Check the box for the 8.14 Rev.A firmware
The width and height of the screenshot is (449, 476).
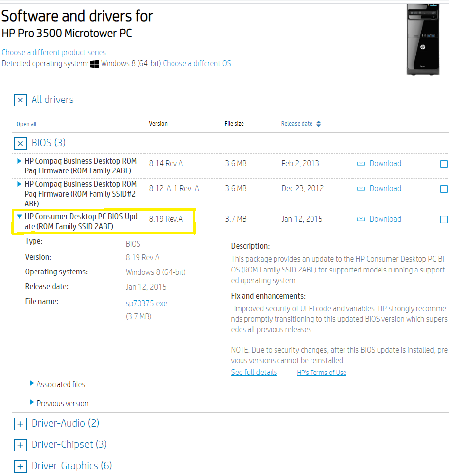[443, 164]
